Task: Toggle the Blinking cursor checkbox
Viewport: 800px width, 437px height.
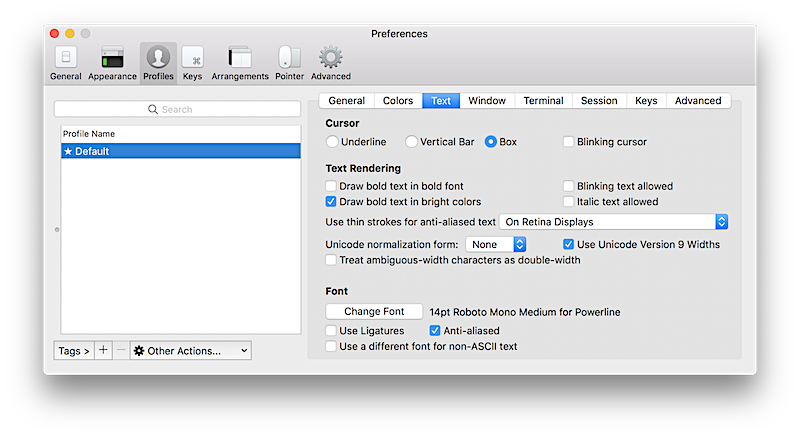Action: [x=569, y=142]
